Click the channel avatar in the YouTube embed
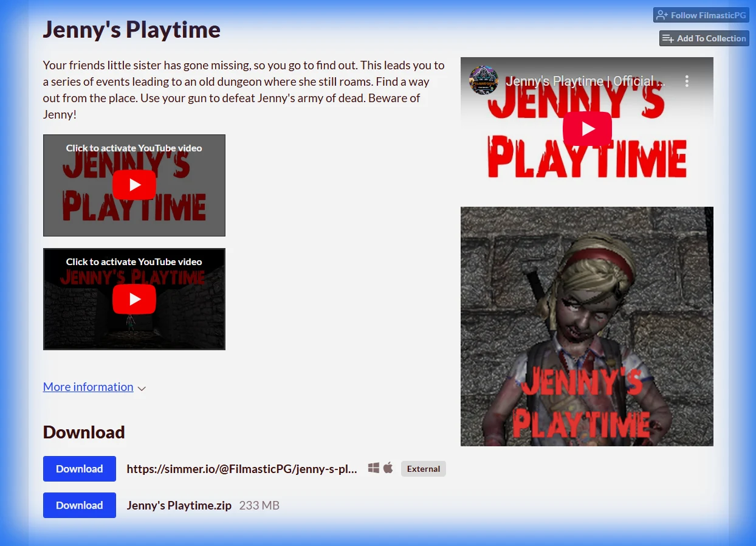This screenshot has width=756, height=546. click(x=484, y=81)
